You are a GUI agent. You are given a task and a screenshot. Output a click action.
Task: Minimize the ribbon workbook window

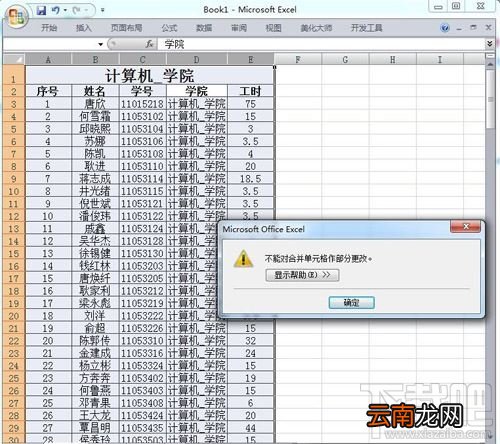click(x=459, y=28)
